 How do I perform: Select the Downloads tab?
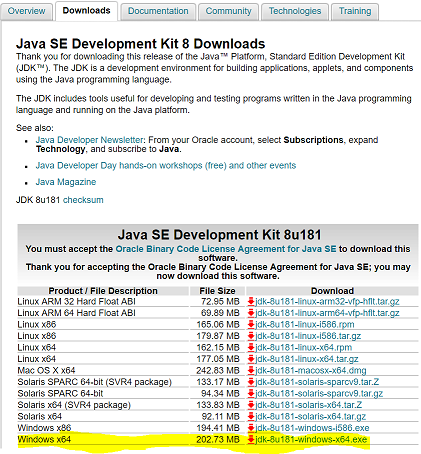[87, 11]
